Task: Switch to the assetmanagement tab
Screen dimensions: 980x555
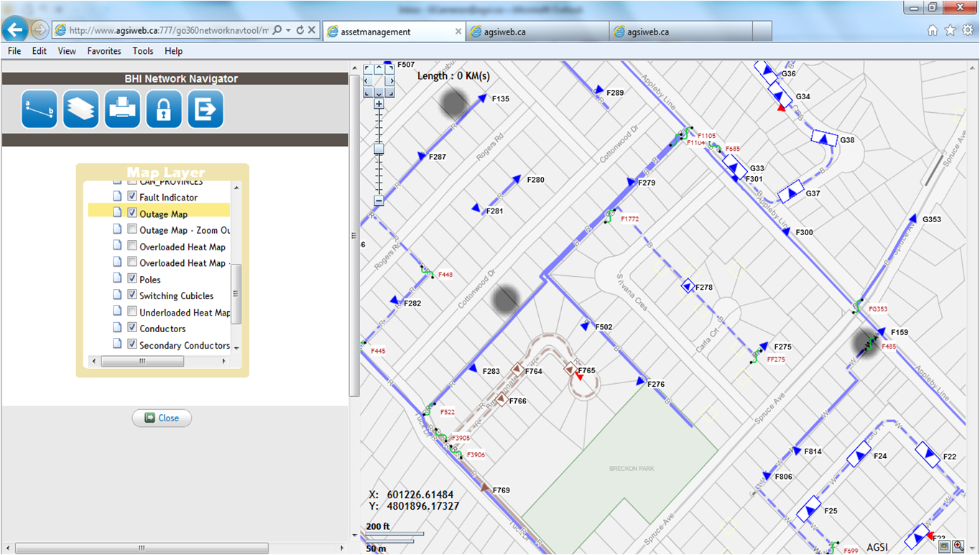Action: (394, 32)
